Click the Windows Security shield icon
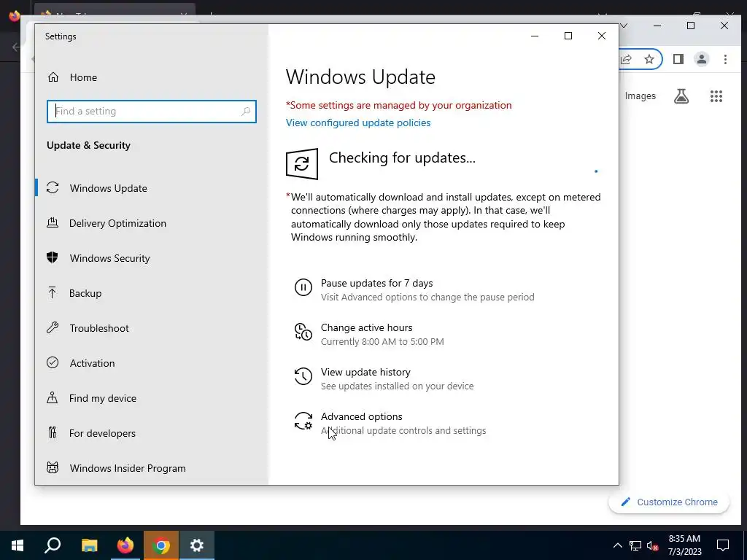 (x=53, y=257)
